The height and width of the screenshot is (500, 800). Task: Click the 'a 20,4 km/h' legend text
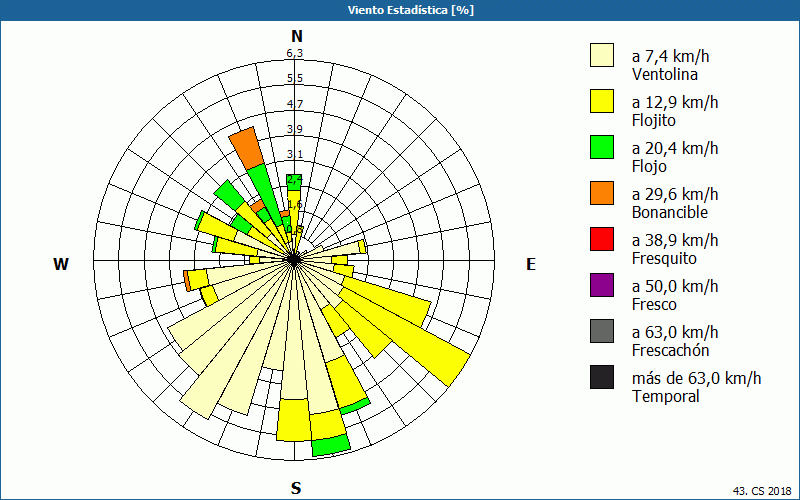coord(675,148)
